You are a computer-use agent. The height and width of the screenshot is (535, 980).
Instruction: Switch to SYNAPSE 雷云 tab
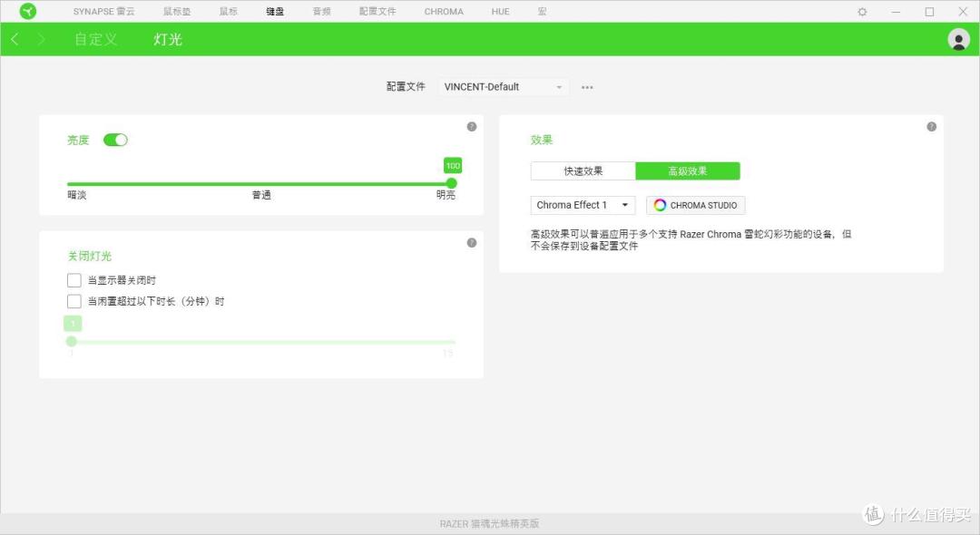(x=103, y=11)
